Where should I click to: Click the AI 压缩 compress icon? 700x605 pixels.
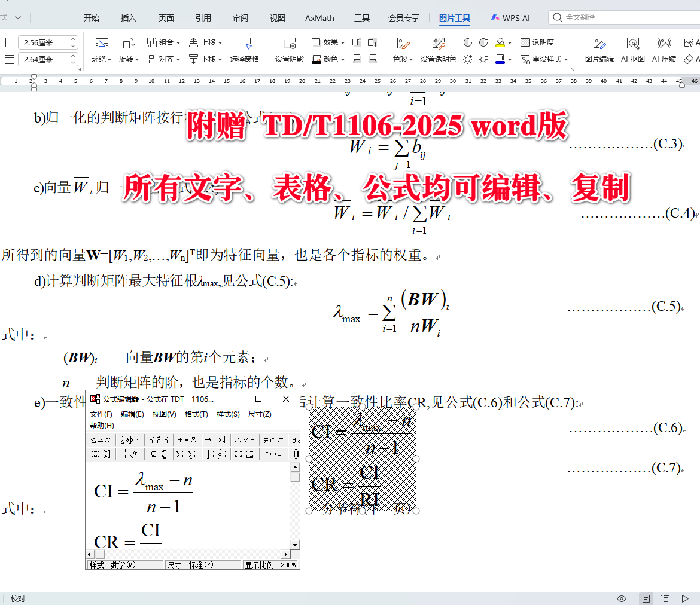click(663, 50)
